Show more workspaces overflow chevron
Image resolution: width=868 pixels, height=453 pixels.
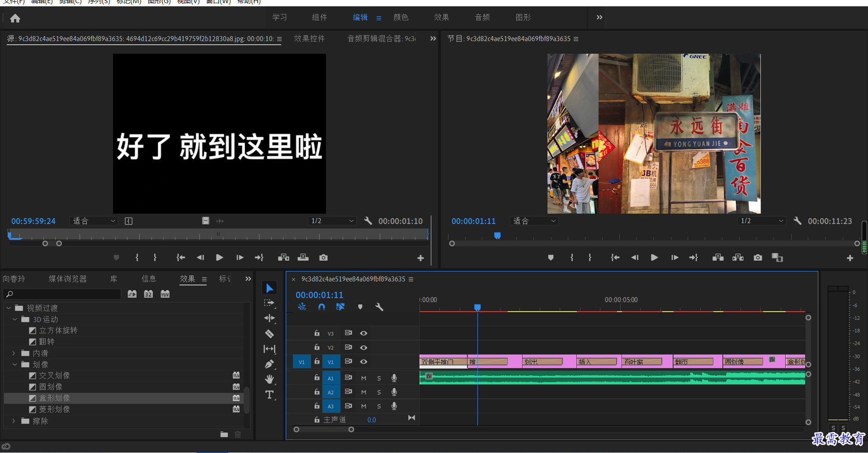pyautogui.click(x=599, y=17)
